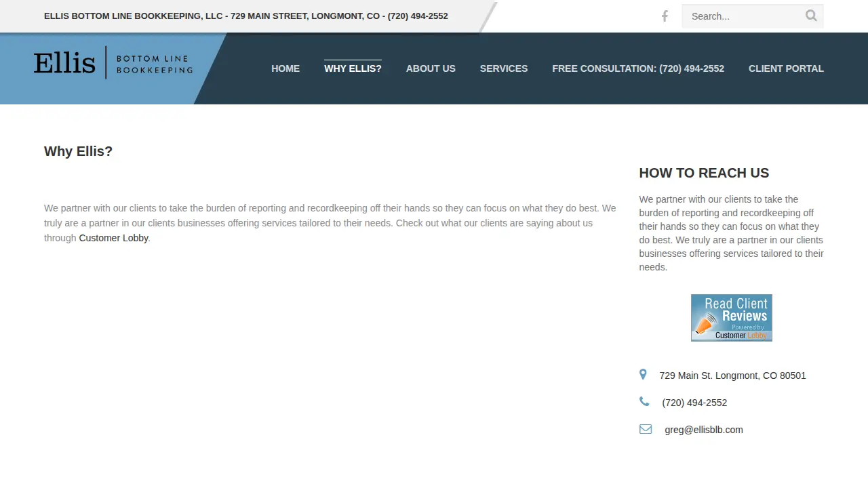Click the How To Reach Us heading

pos(704,173)
